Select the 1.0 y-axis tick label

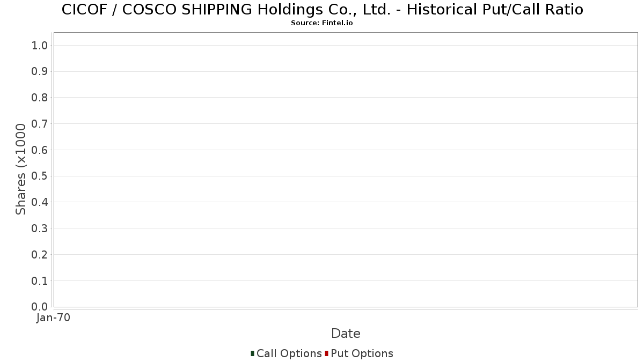tap(40, 46)
